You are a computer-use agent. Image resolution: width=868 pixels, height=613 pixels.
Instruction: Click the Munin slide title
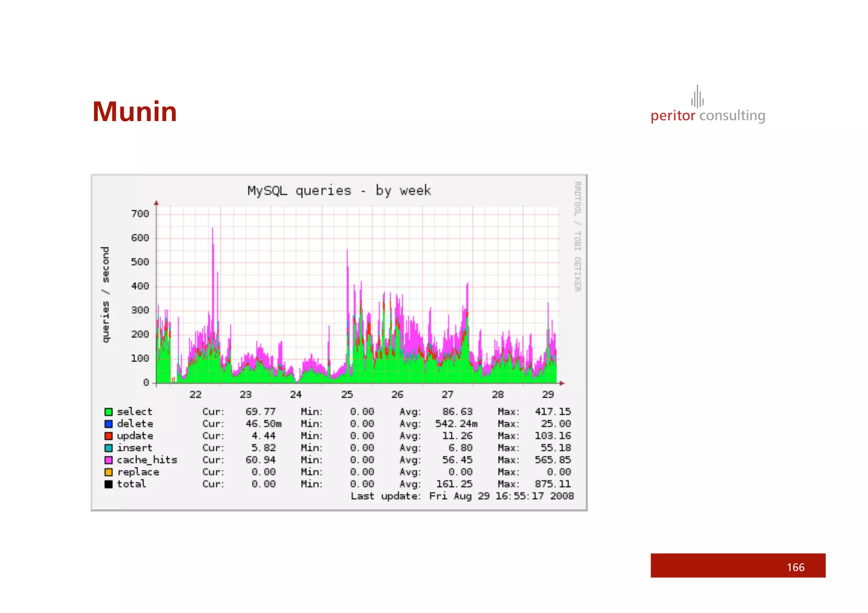pyautogui.click(x=135, y=112)
